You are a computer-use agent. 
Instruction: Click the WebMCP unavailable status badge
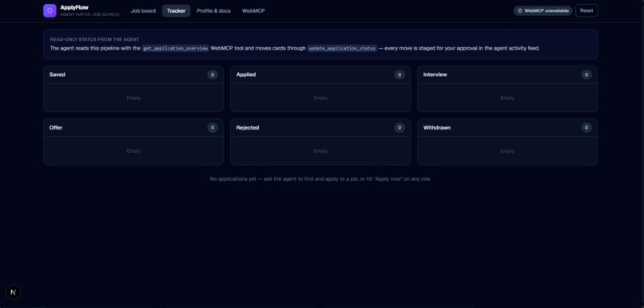[x=543, y=10]
